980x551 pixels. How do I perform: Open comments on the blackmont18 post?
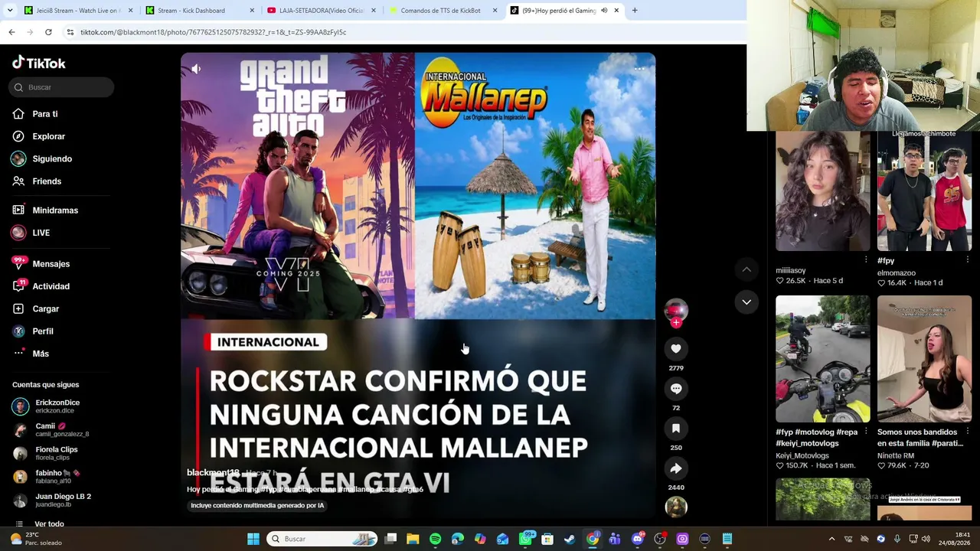(x=676, y=389)
